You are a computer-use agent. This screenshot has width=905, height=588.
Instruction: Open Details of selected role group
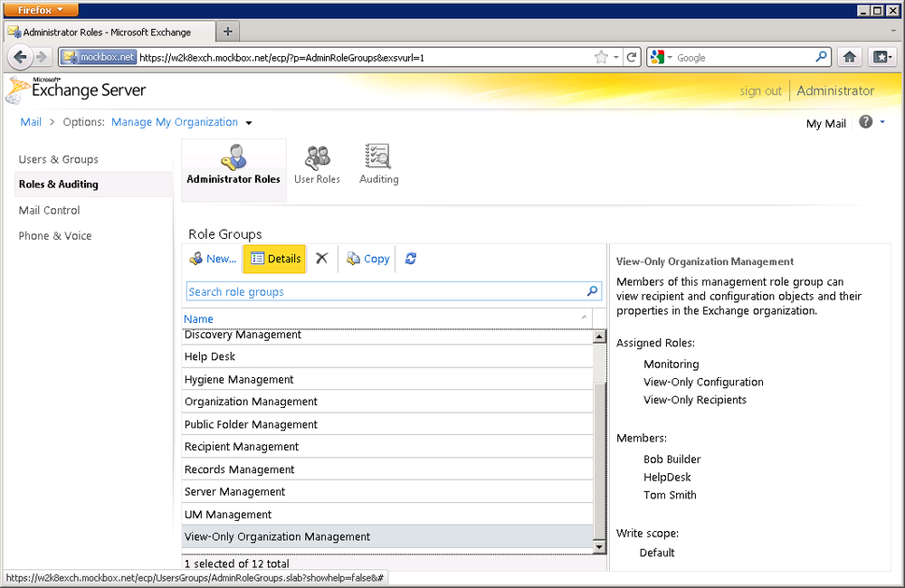pyautogui.click(x=275, y=259)
